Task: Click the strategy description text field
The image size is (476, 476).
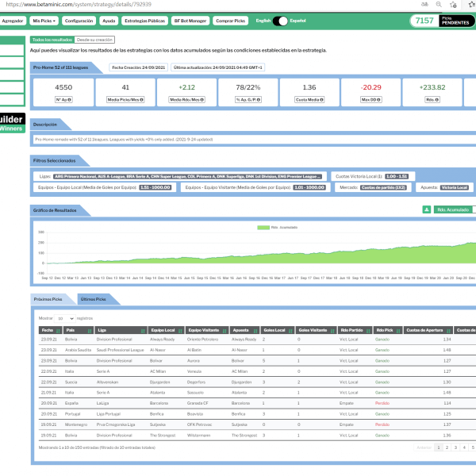Action: pos(255,140)
